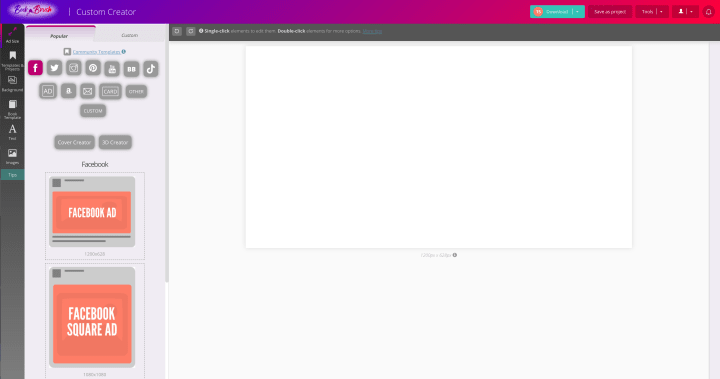Choose the CUSTOM size button
The height and width of the screenshot is (379, 720).
[93, 111]
